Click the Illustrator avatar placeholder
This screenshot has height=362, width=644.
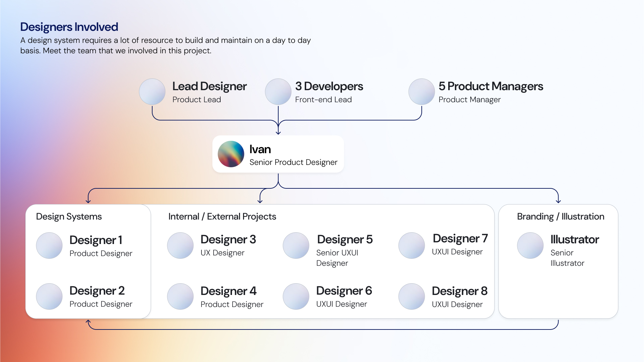[530, 245]
